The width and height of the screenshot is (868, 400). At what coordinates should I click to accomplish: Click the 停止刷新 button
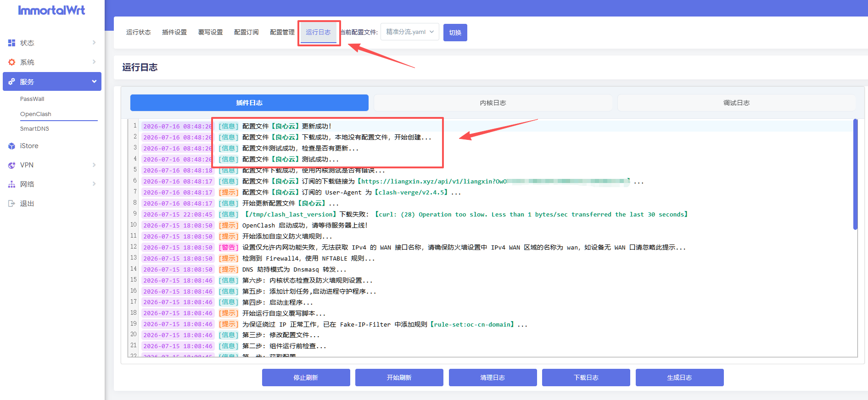pos(306,378)
